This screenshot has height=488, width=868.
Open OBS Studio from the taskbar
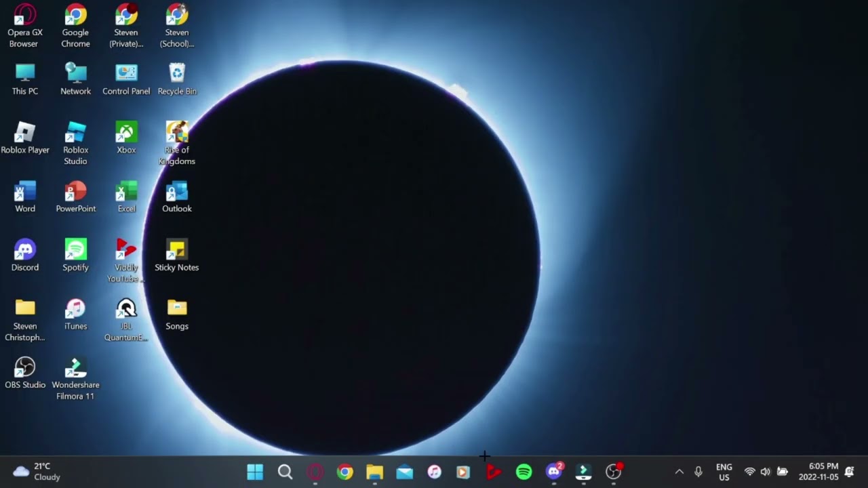tap(614, 472)
